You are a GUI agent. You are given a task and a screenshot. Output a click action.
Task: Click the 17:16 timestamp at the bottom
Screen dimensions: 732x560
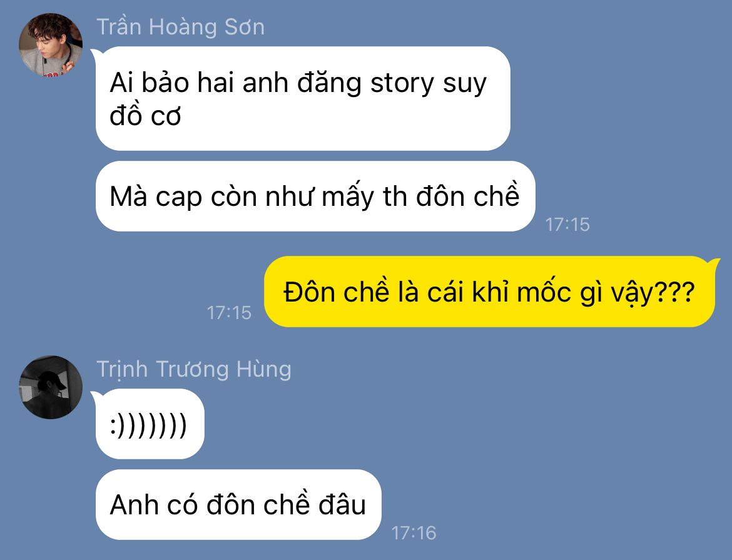[414, 533]
